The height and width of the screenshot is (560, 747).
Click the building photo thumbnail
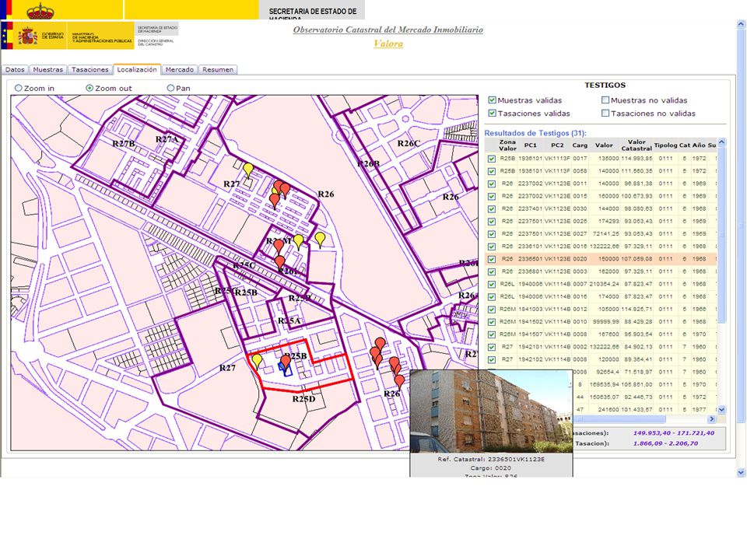click(491, 411)
